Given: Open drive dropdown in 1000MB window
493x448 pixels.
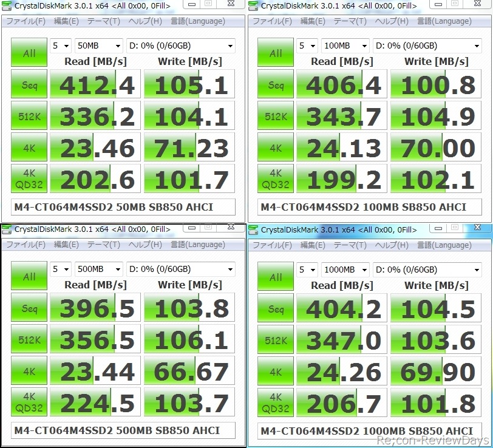Looking at the screenshot, I should pyautogui.click(x=427, y=270).
